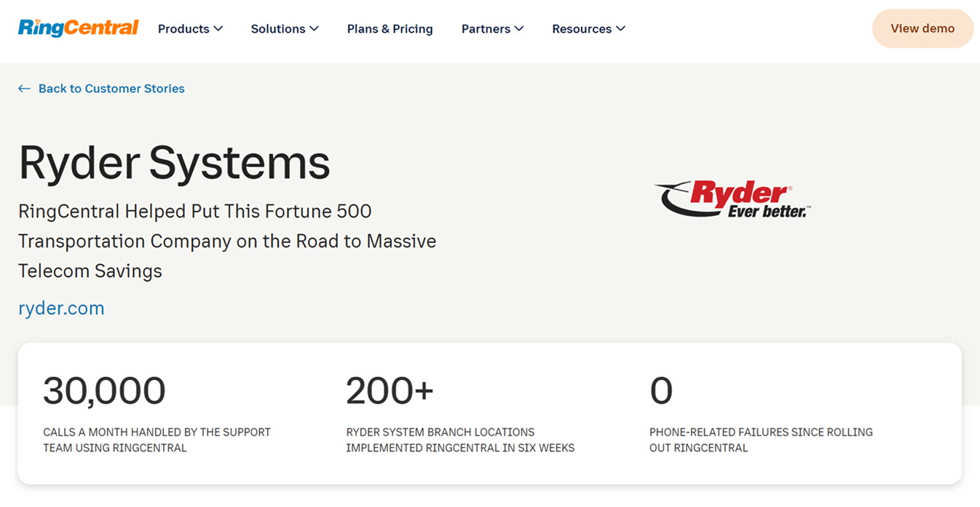
Task: Click the 30,000 calls statistic
Action: (x=104, y=391)
